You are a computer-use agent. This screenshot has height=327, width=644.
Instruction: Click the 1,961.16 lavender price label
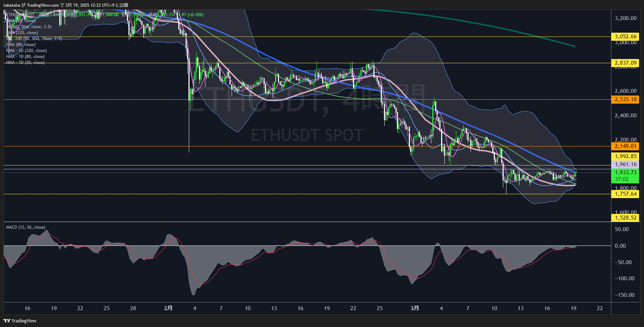pyautogui.click(x=625, y=164)
